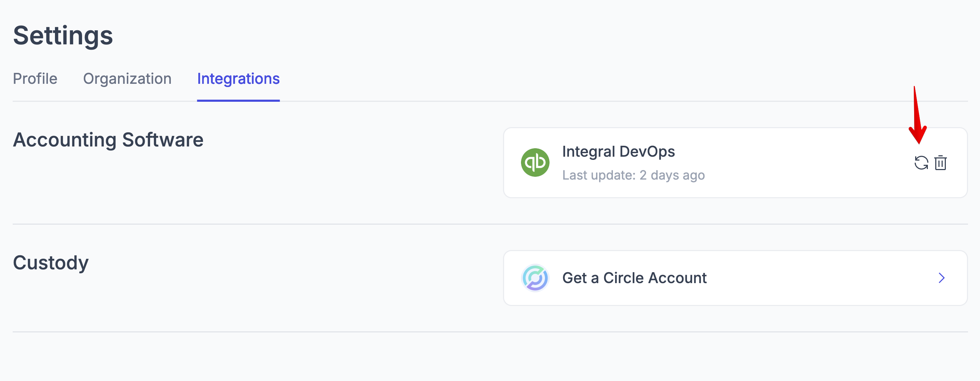Open the Get a Circle Account link

(x=634, y=278)
